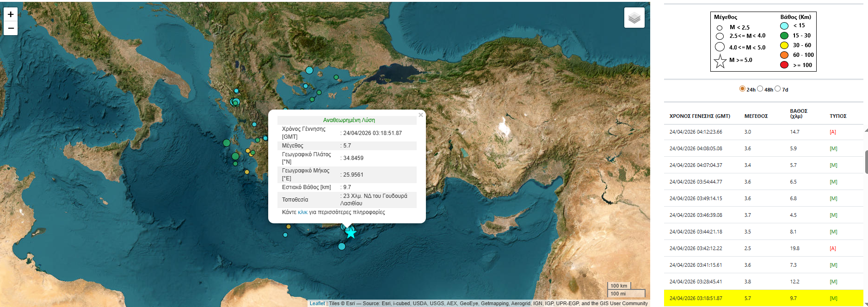Open the Leaflet attribution link
868x307 pixels.
tap(317, 303)
